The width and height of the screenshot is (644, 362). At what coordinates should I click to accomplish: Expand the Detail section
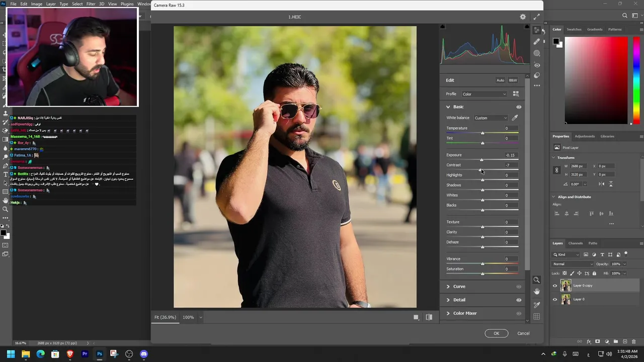click(x=448, y=300)
